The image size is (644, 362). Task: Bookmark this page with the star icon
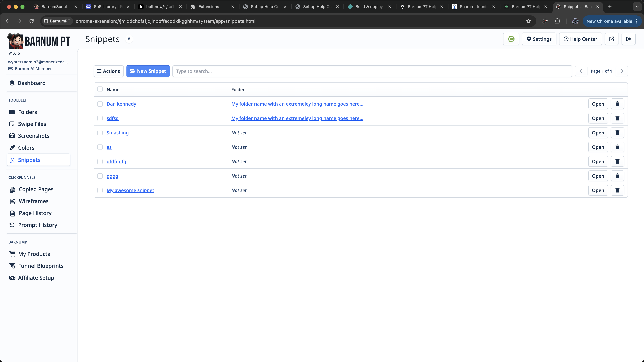[x=528, y=21]
